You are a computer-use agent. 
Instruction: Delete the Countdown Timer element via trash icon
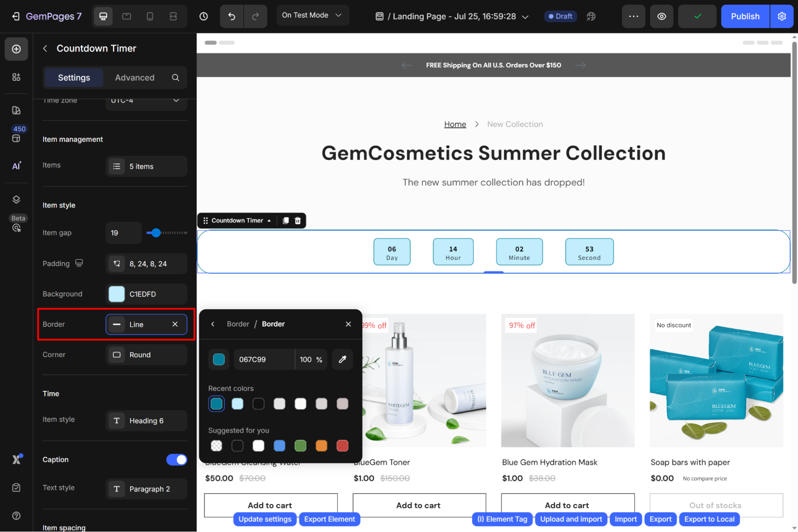coord(298,221)
